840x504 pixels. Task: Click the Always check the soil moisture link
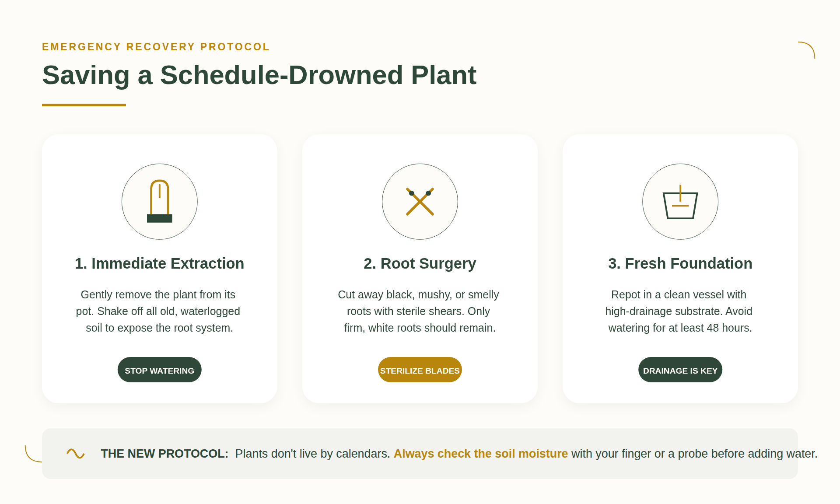[480, 454]
